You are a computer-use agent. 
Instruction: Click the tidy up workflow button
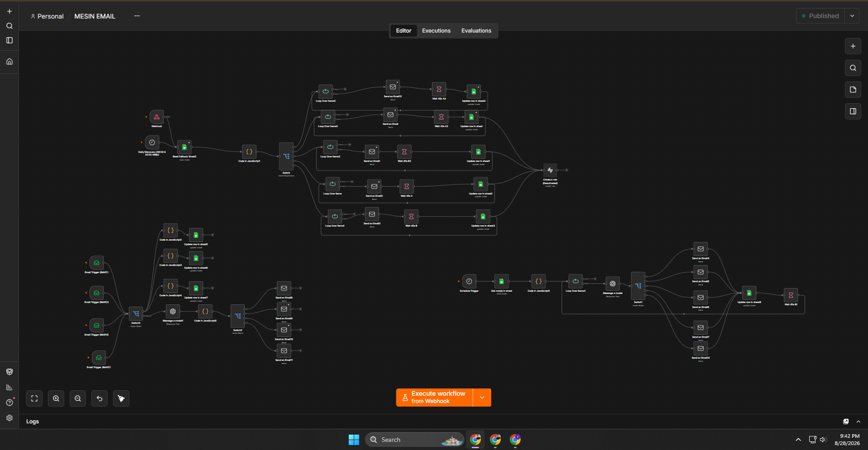pyautogui.click(x=121, y=398)
